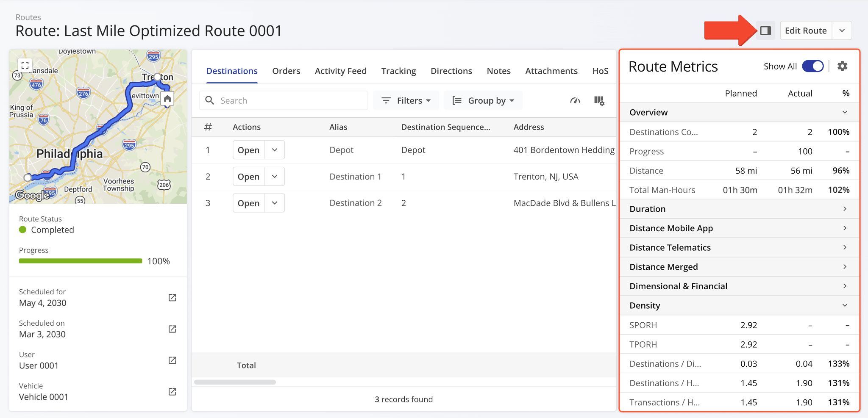
Task: Open Vehicle 0001 via its external link icon
Action: 172,392
